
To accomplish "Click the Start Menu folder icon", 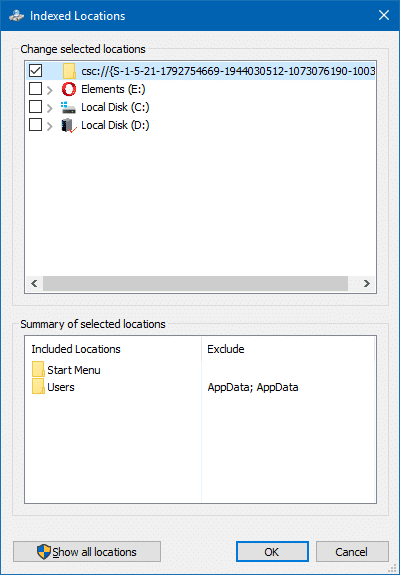I will click(x=38, y=369).
